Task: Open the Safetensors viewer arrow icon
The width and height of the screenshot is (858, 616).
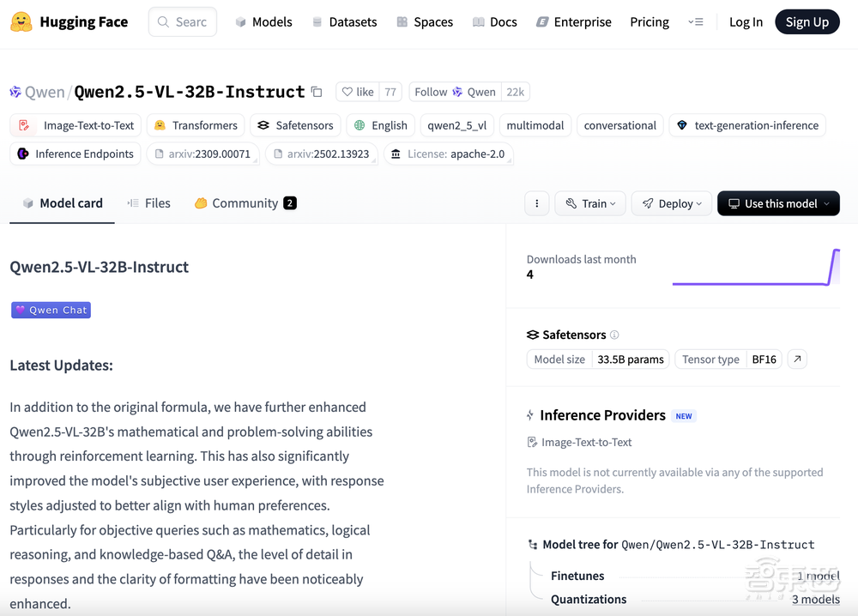Action: (797, 359)
